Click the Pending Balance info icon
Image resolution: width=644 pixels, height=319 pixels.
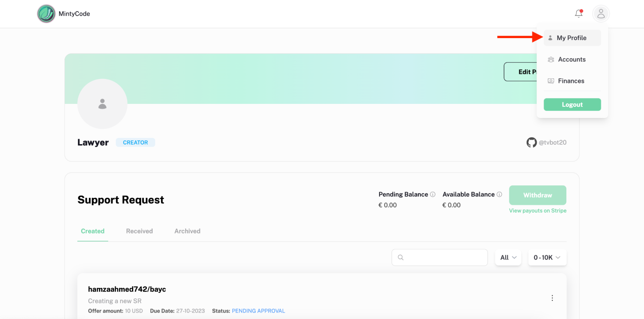tap(433, 194)
